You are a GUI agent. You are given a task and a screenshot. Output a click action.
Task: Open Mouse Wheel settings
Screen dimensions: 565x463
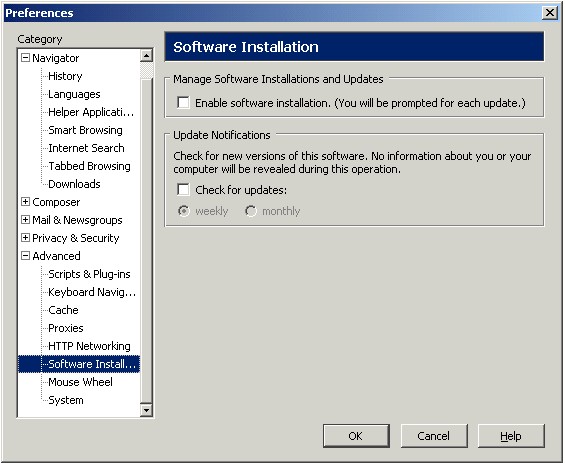point(80,382)
